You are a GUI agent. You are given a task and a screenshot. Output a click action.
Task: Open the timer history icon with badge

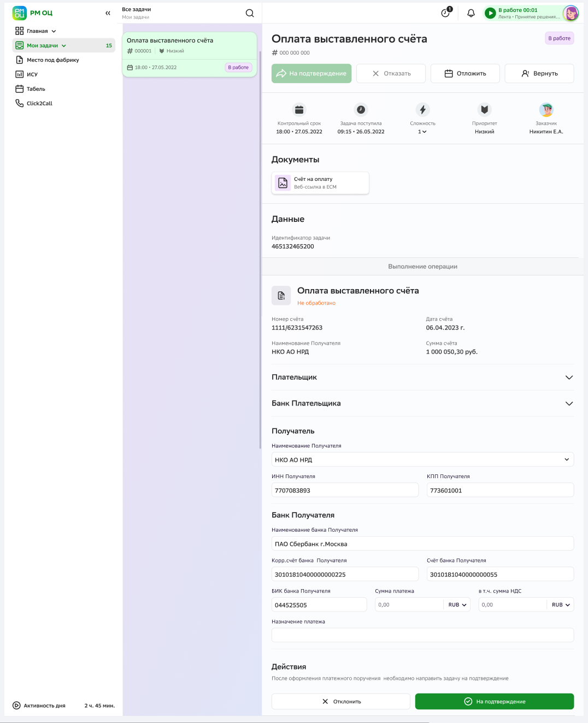pyautogui.click(x=446, y=13)
